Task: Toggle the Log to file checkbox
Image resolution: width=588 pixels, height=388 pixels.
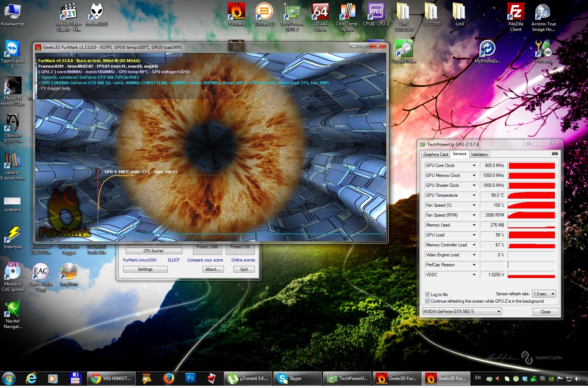Action: click(427, 294)
